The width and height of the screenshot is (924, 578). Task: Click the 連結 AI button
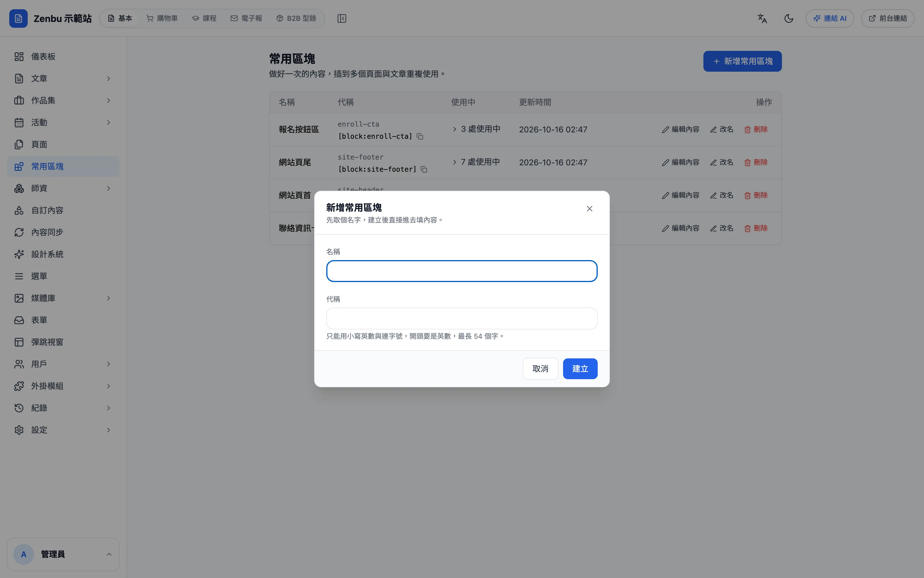pos(830,18)
